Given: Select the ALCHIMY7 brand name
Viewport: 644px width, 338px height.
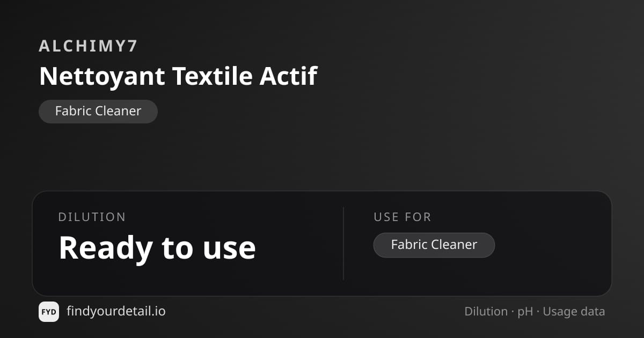Looking at the screenshot, I should [x=88, y=46].
